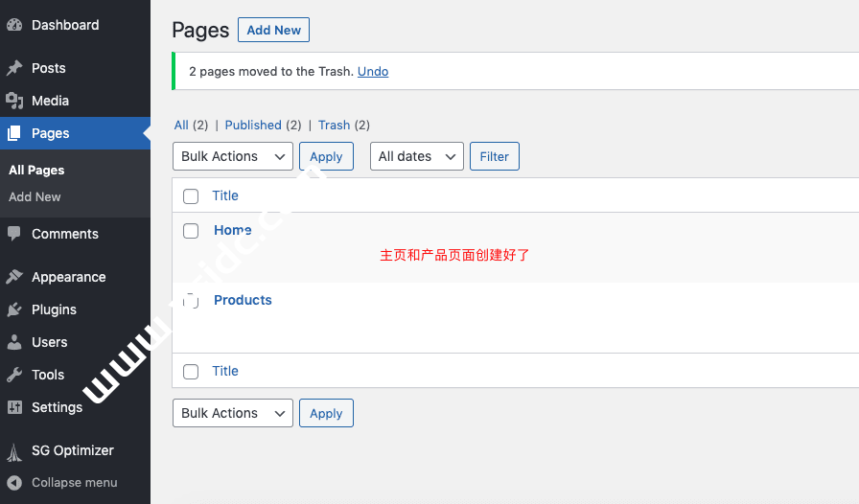Check the select-all box in footer row
859x504 pixels.
(x=191, y=372)
